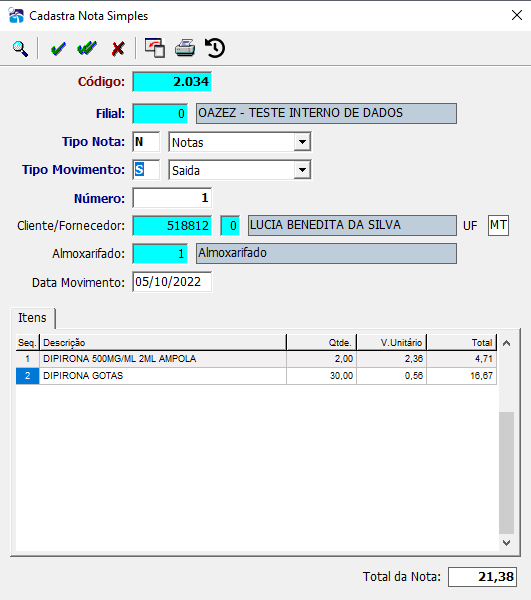The width and height of the screenshot is (531, 600).
Task: Click the Descrição column header
Action: click(163, 342)
